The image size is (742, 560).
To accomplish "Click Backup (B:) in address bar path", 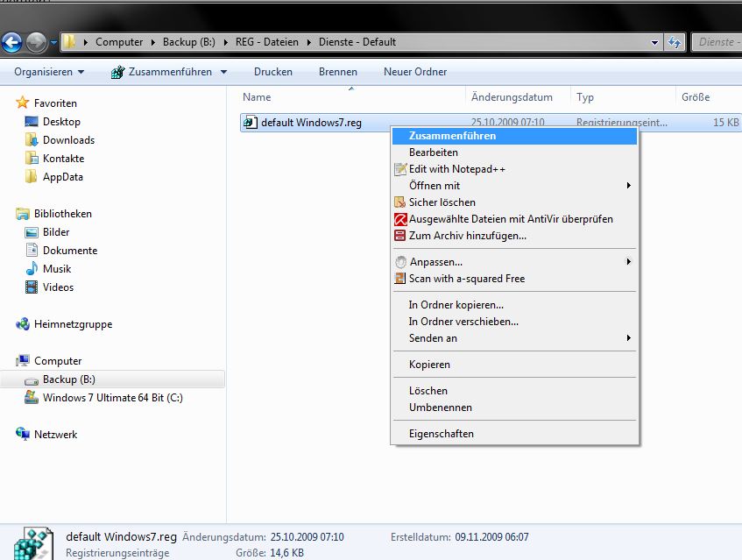I will pyautogui.click(x=189, y=42).
